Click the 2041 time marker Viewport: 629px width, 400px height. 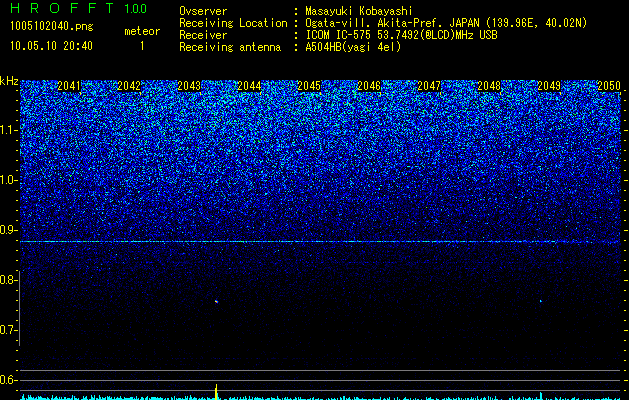tap(69, 86)
